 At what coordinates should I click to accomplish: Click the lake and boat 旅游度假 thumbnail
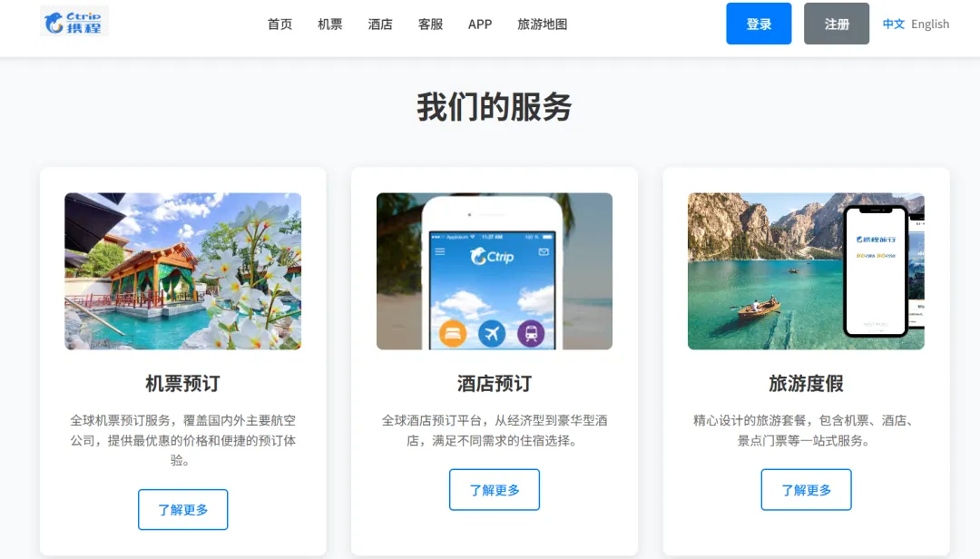(806, 271)
